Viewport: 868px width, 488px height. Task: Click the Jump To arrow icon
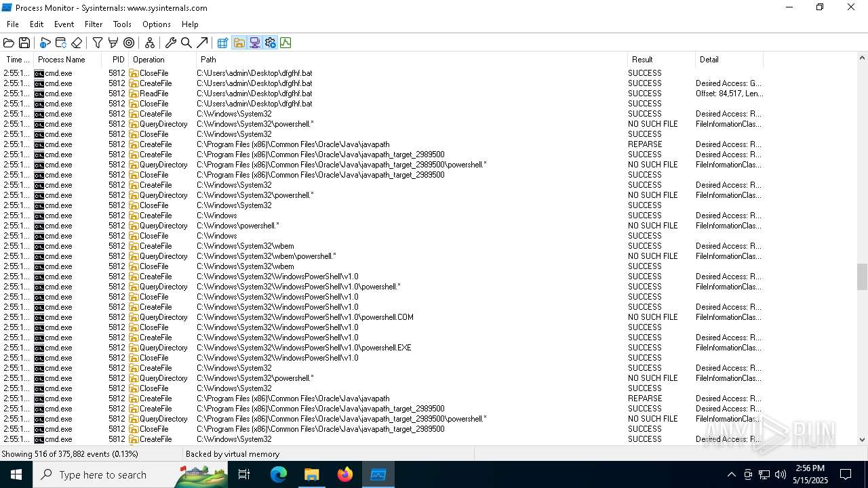[x=202, y=43]
